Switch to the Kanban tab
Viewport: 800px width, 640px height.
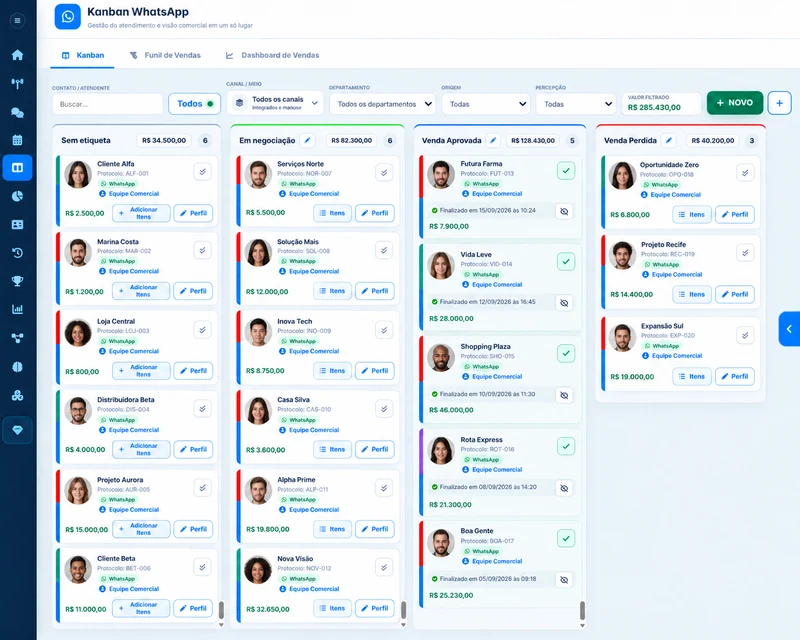(x=83, y=55)
